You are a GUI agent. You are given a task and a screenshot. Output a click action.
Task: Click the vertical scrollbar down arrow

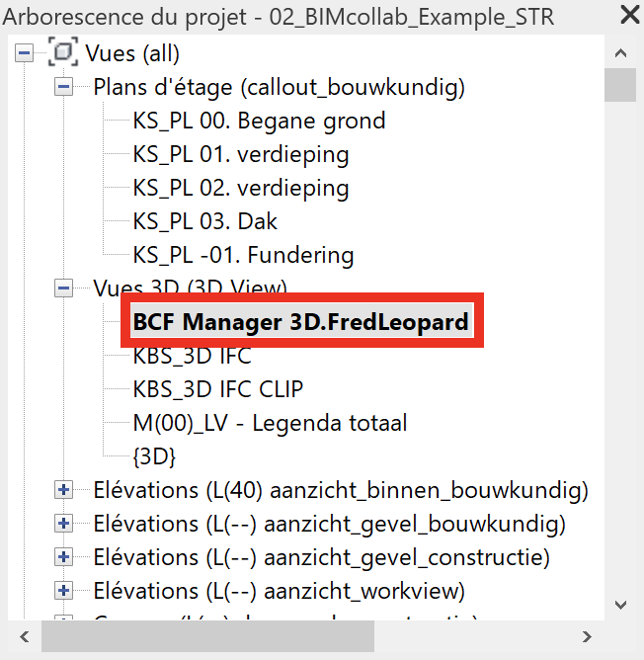coord(620,605)
